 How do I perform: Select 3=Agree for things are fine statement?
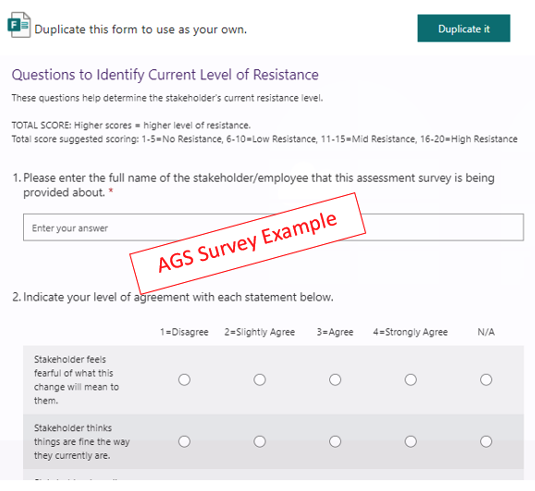[335, 442]
